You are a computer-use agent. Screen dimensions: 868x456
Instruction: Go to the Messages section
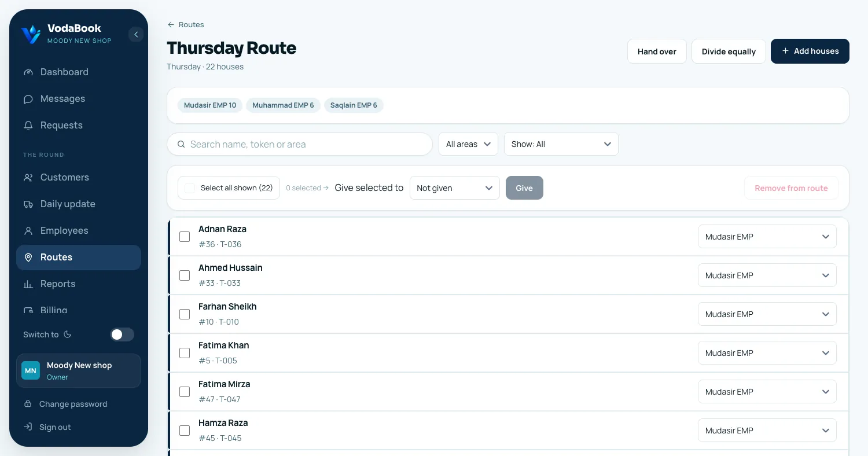79,99
